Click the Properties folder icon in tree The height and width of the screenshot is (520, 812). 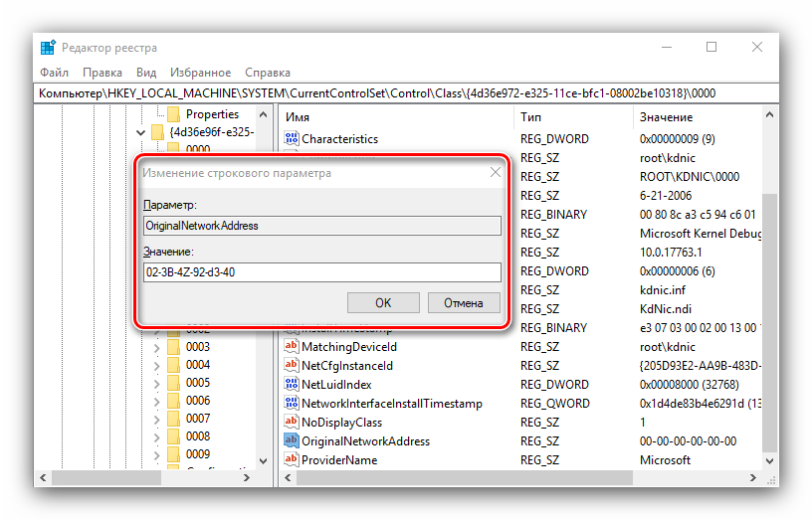[x=173, y=114]
